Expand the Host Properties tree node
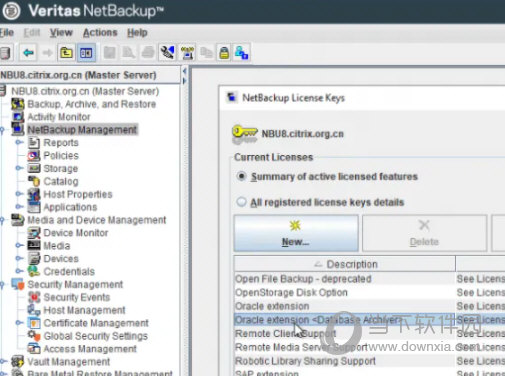 [19, 194]
